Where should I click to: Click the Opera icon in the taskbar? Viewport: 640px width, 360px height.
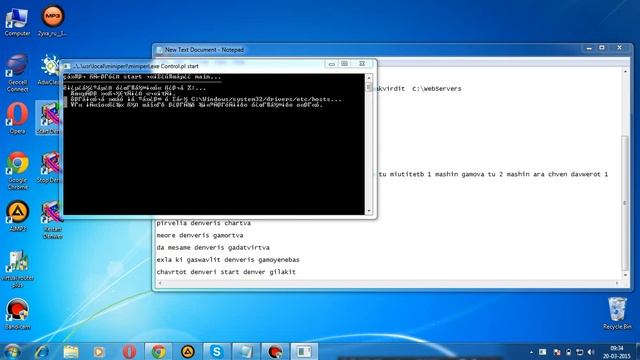point(129,351)
